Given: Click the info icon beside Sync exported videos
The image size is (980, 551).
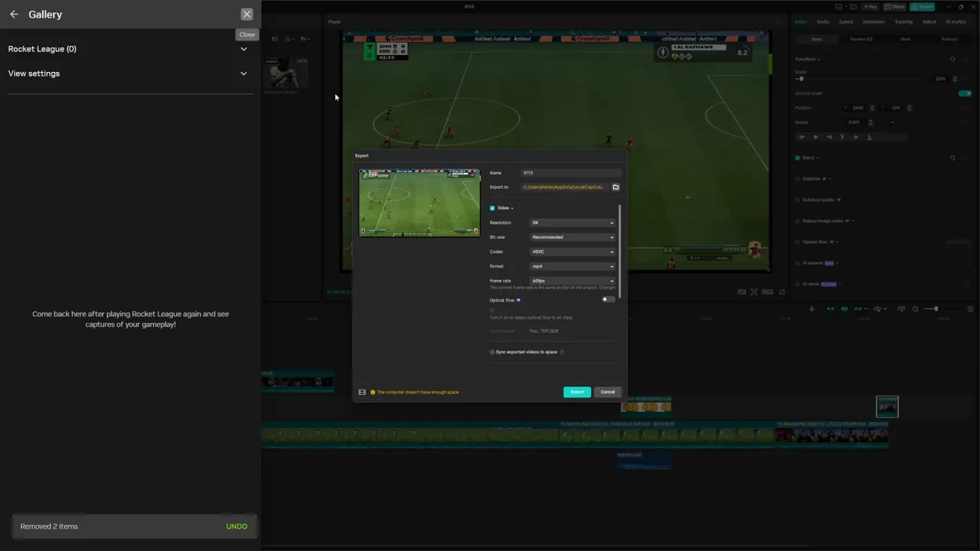Looking at the screenshot, I should click(x=562, y=352).
